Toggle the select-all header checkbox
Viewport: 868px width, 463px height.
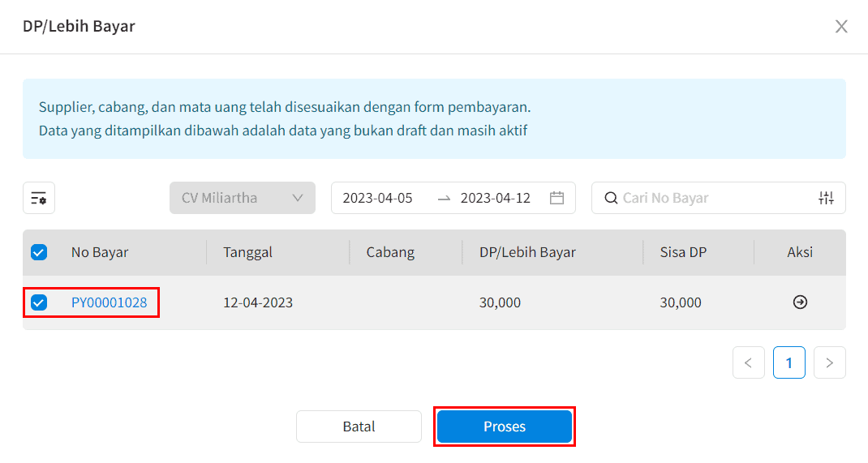coord(39,252)
